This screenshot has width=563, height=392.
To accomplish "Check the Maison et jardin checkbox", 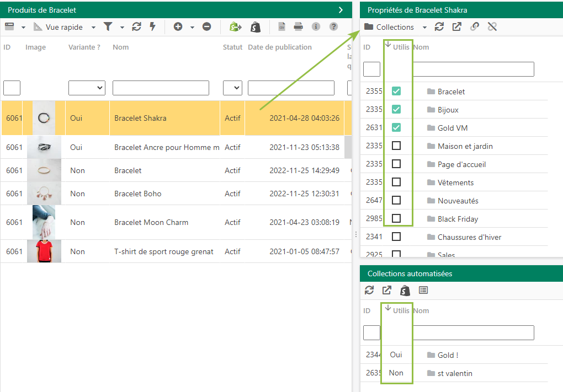I will pos(396,146).
